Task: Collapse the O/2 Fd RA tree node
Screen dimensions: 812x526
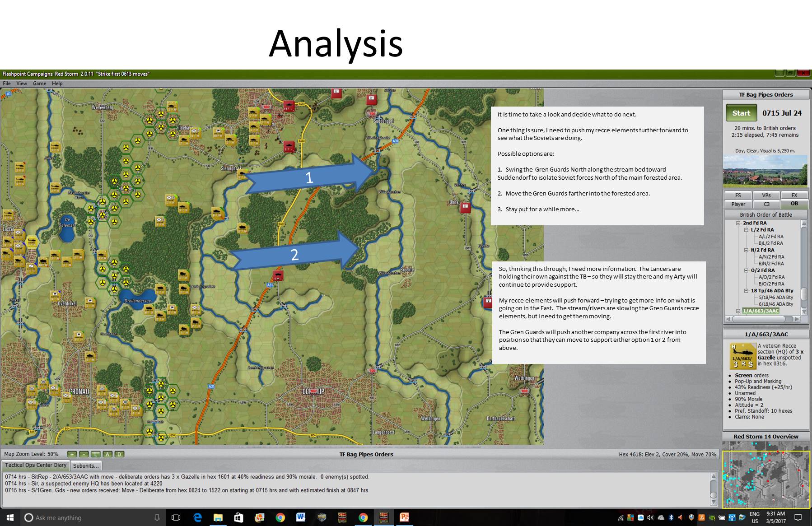Action: (746, 270)
